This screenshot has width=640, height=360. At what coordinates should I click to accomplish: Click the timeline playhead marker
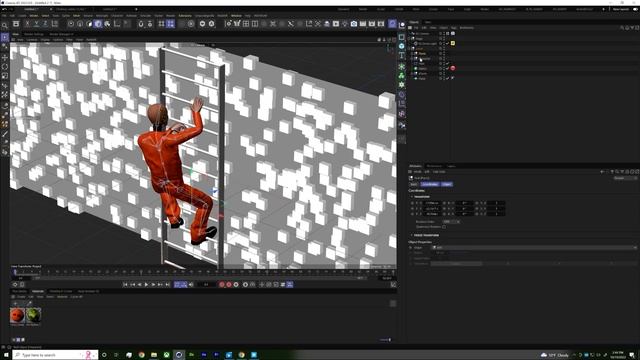coord(15,271)
